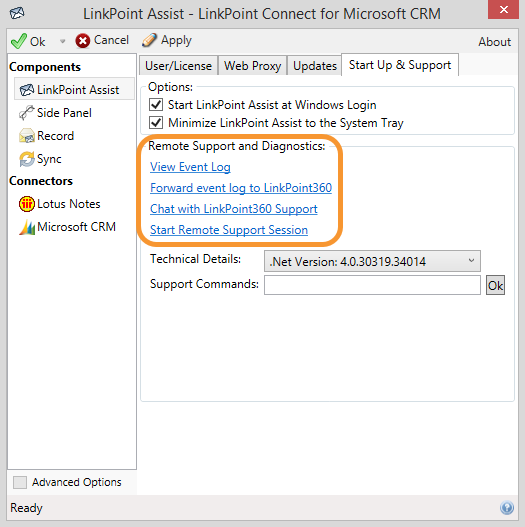Image resolution: width=525 pixels, height=527 pixels.
Task: Select Side Panel text in Components list
Action: (64, 113)
